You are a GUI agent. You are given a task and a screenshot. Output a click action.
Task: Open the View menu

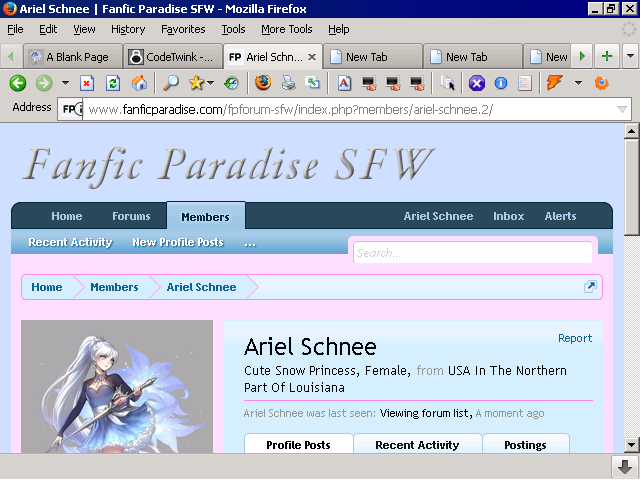[84, 29]
